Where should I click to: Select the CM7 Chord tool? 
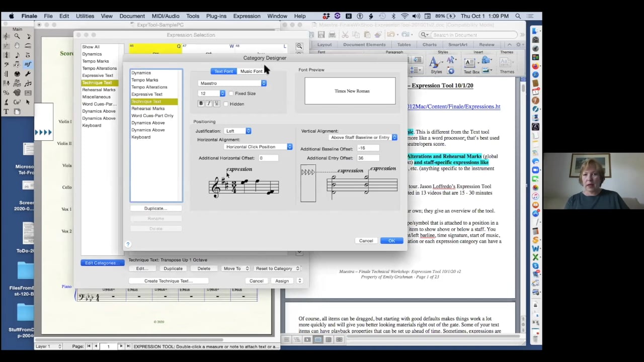(x=17, y=102)
